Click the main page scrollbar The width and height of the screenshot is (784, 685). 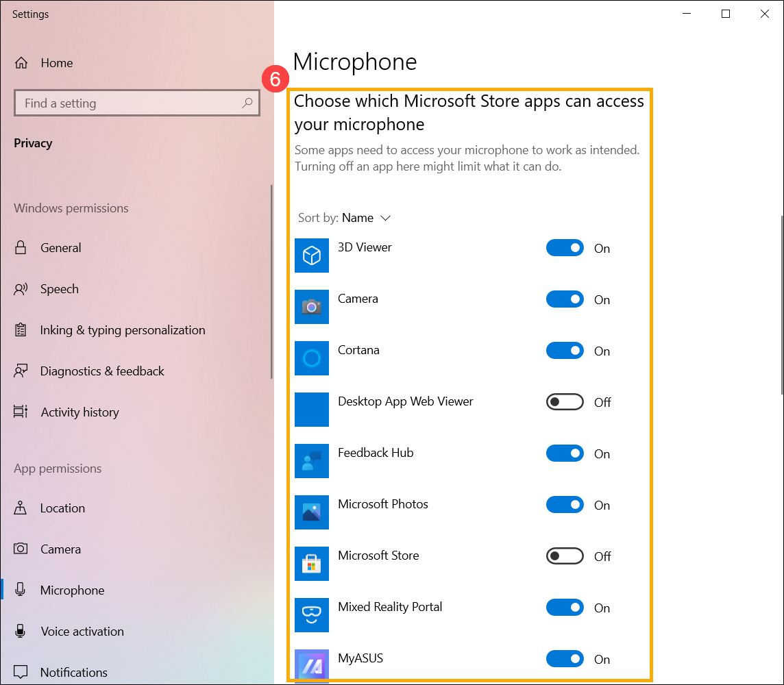781,305
